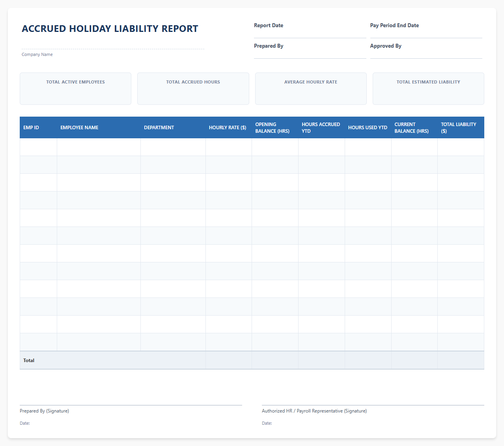The height and width of the screenshot is (446, 504).
Task: Click the Report Date field
Action: [x=310, y=33]
